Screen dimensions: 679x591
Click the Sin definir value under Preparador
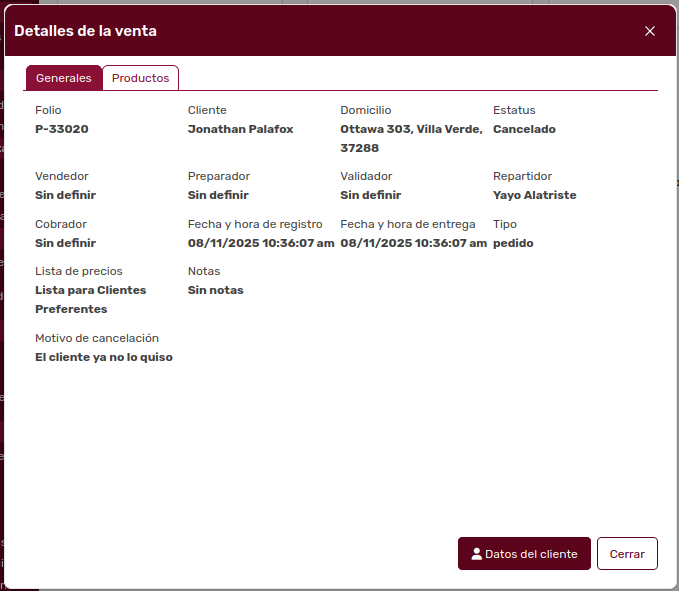(218, 195)
